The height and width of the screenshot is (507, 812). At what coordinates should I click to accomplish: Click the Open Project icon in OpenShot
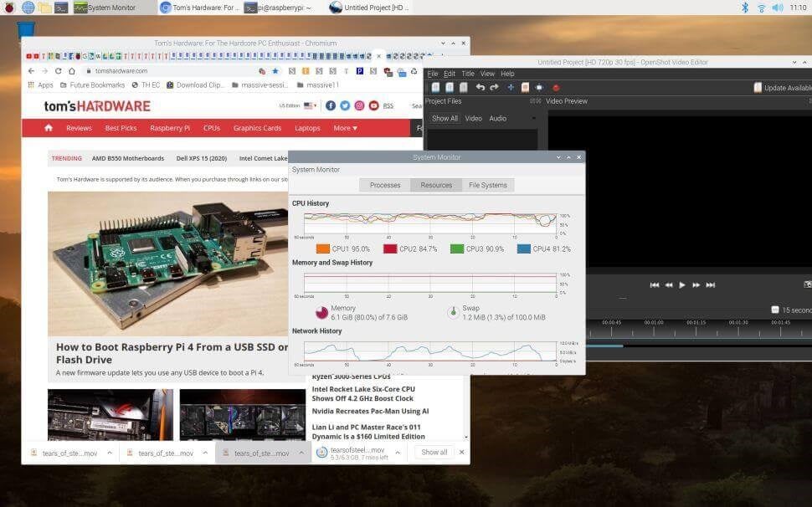coord(450,88)
